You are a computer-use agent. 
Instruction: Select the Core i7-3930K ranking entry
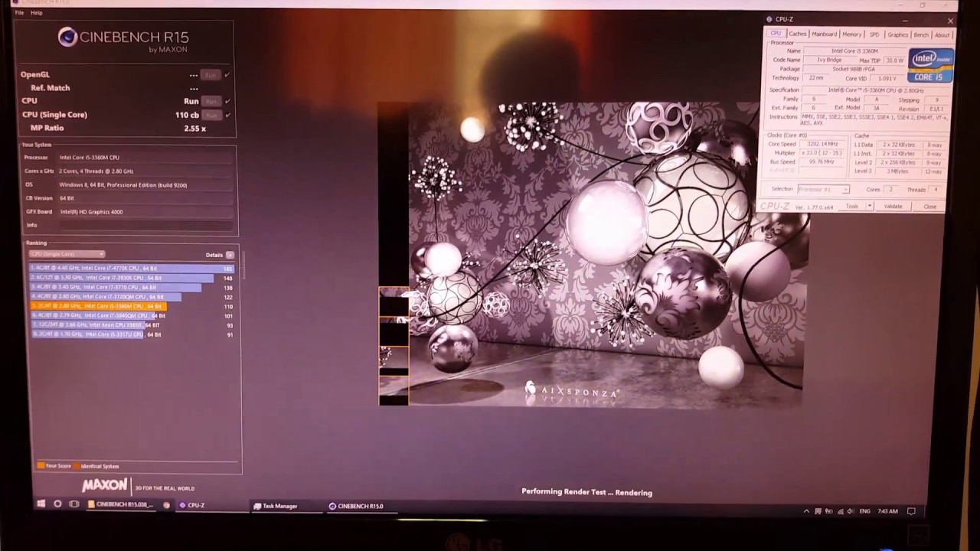tap(131, 278)
